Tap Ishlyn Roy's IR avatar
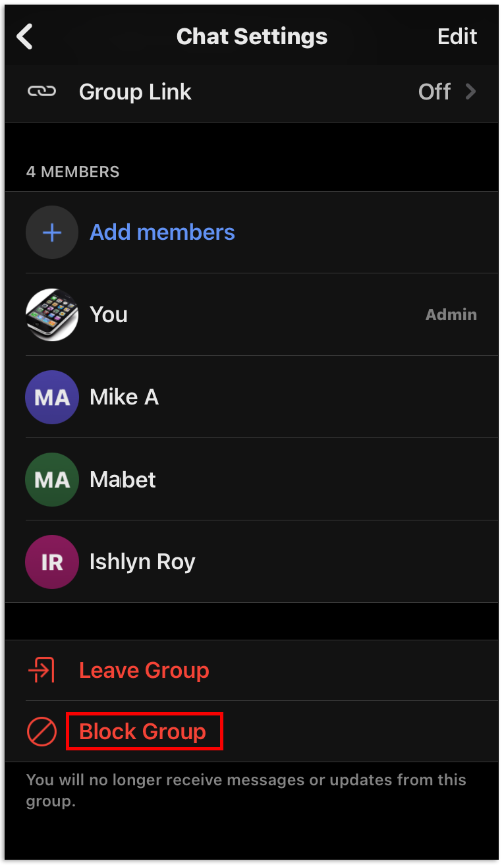The image size is (504, 865). click(x=52, y=562)
